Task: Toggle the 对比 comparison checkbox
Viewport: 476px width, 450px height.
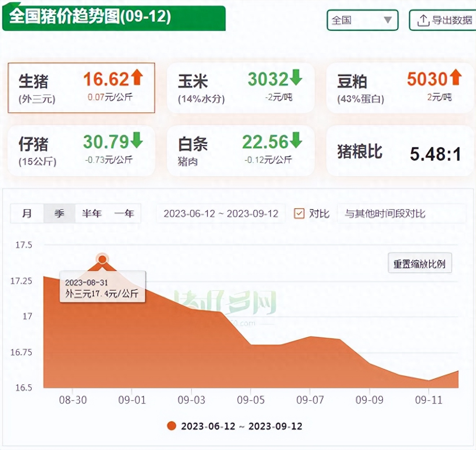Action: 299,213
